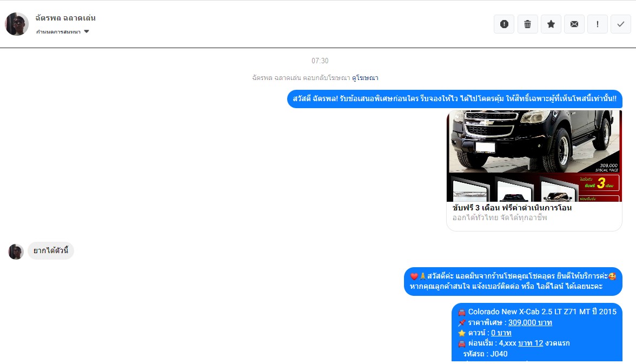
Task: Click the 309,000 บาท price link
Action: click(x=530, y=323)
